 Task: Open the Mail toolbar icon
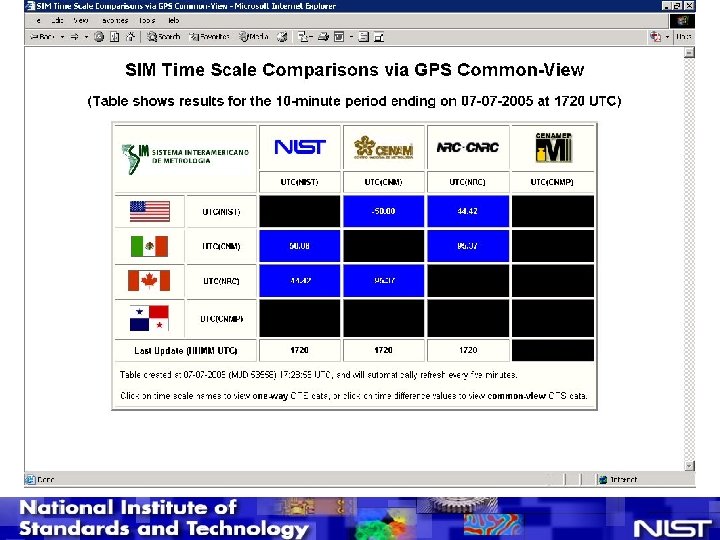click(x=304, y=37)
